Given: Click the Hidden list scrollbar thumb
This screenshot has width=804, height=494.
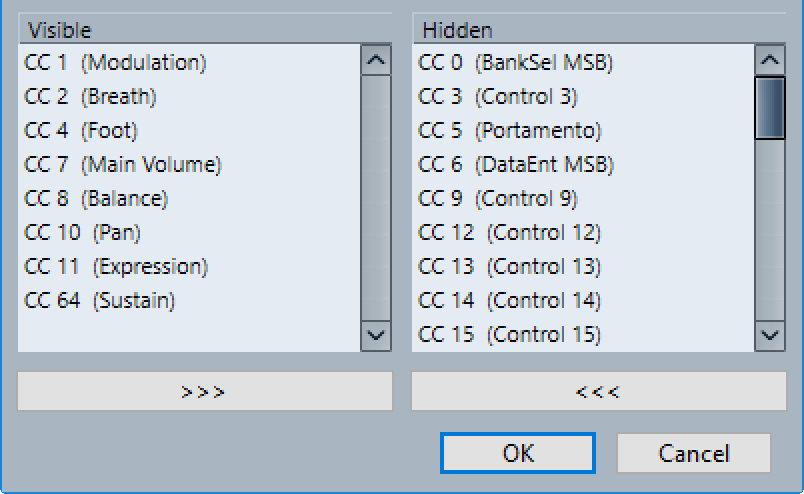Looking at the screenshot, I should click(x=770, y=108).
